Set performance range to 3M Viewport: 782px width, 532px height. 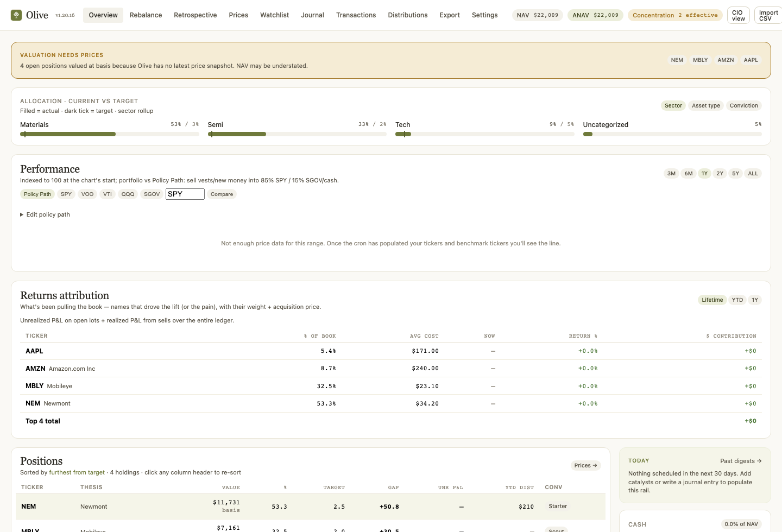coord(671,174)
